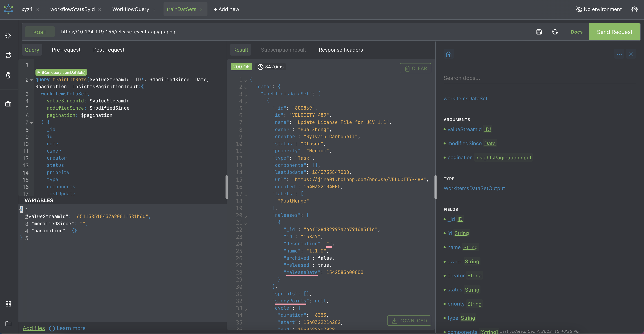The image size is (644, 334).
Task: Click the sidebar grid plugins icon
Action: (x=8, y=304)
